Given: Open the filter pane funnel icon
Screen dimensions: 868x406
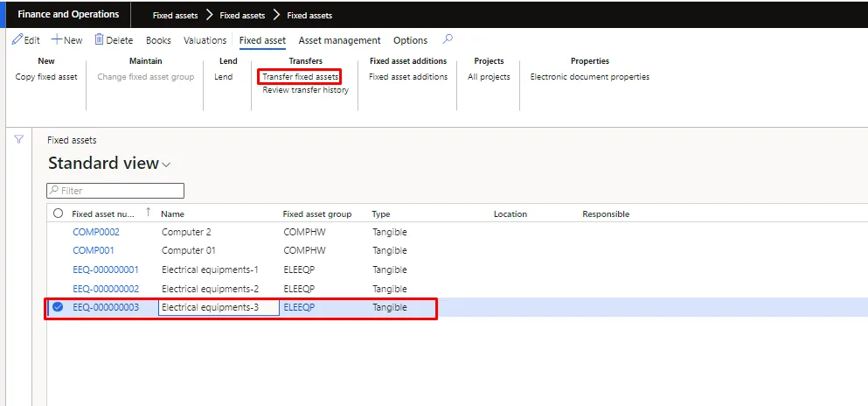Looking at the screenshot, I should (x=18, y=140).
